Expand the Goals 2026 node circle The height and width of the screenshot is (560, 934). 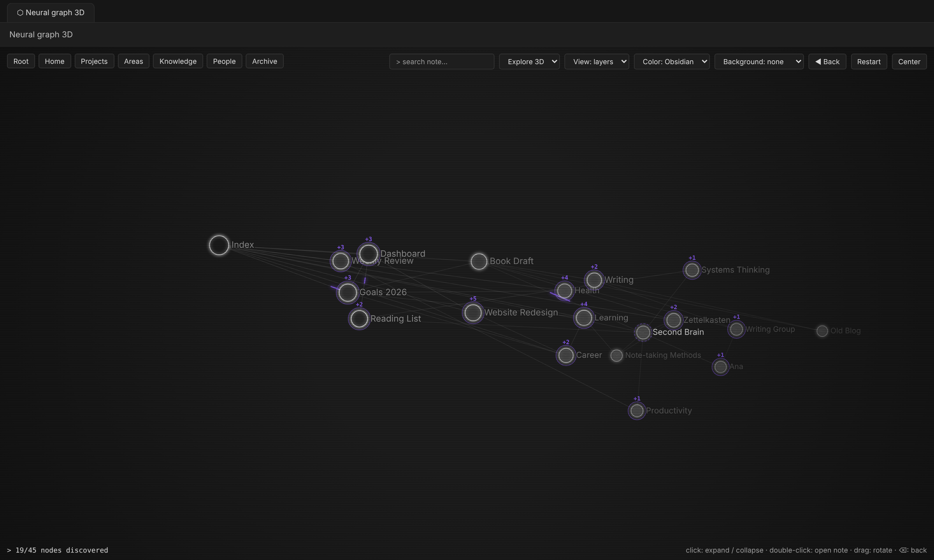click(348, 292)
